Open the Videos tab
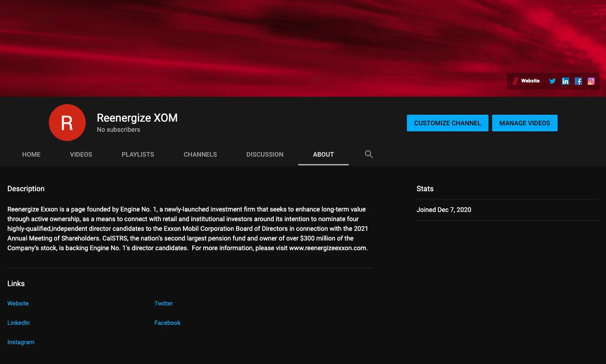This screenshot has height=364, width=606. coord(81,154)
